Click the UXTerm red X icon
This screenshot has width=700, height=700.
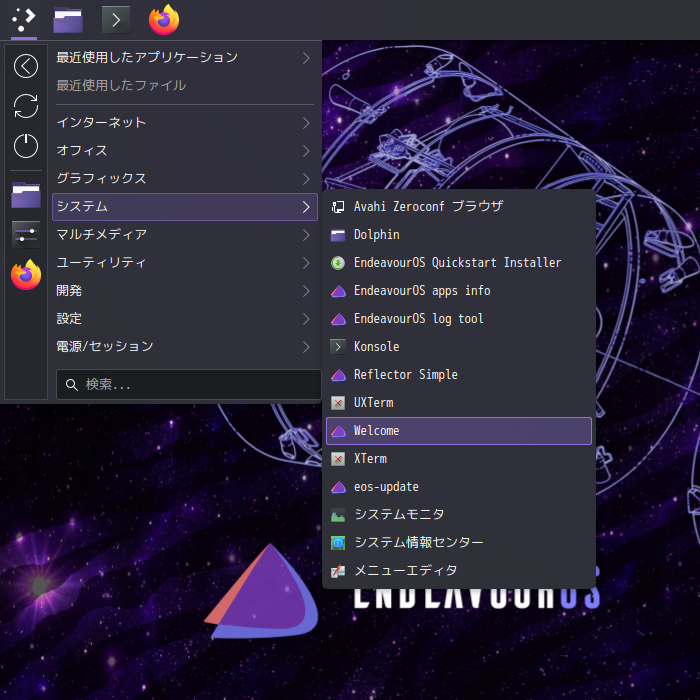[x=338, y=403]
